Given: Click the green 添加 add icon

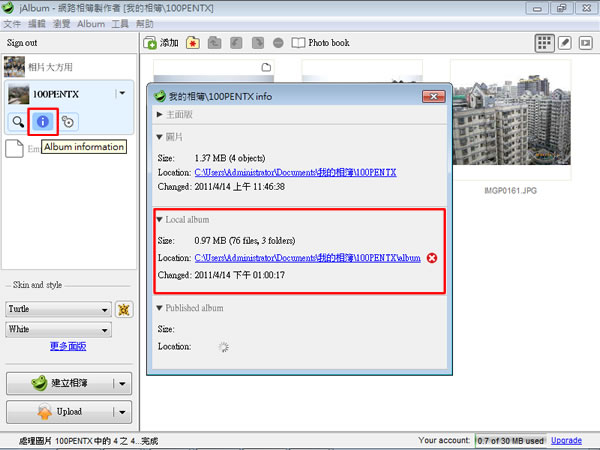Looking at the screenshot, I should coord(150,43).
